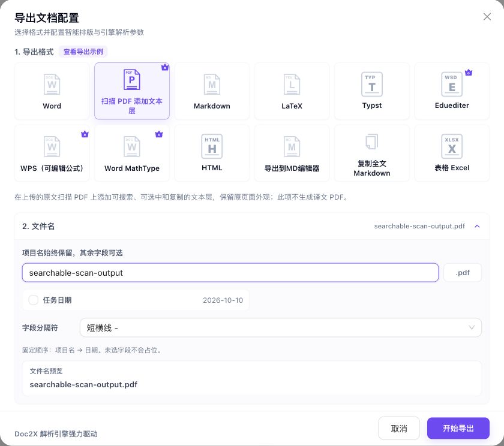Click the 导出文档配置 dialog title
Viewport: 504px width, 446px height.
coord(47,17)
